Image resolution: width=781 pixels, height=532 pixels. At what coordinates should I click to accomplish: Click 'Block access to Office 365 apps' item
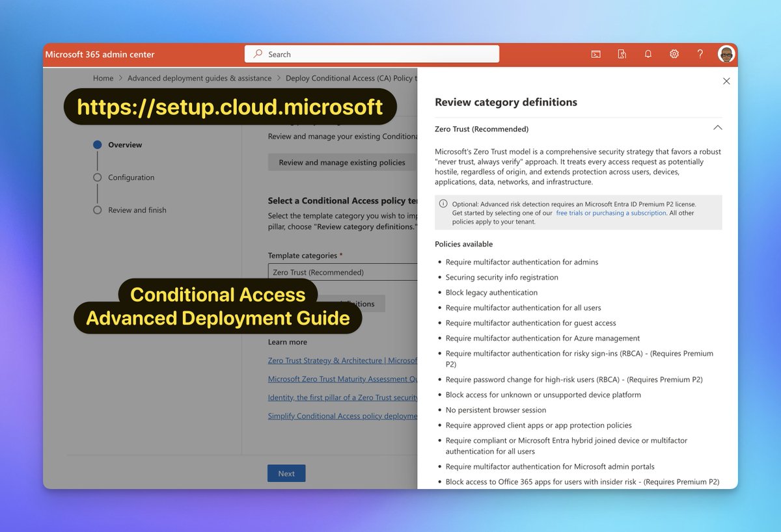click(582, 482)
